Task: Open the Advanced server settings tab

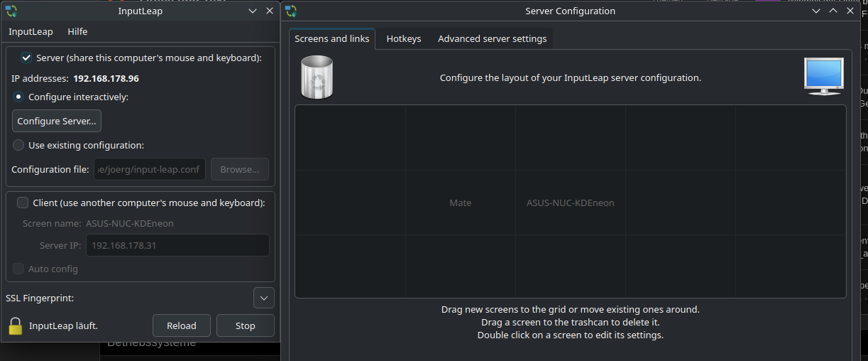Action: click(493, 38)
